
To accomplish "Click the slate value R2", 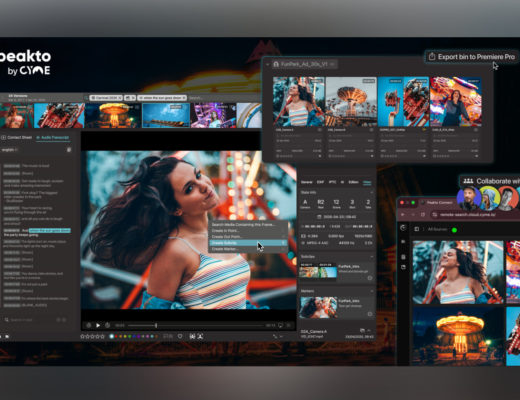I will 321,202.
